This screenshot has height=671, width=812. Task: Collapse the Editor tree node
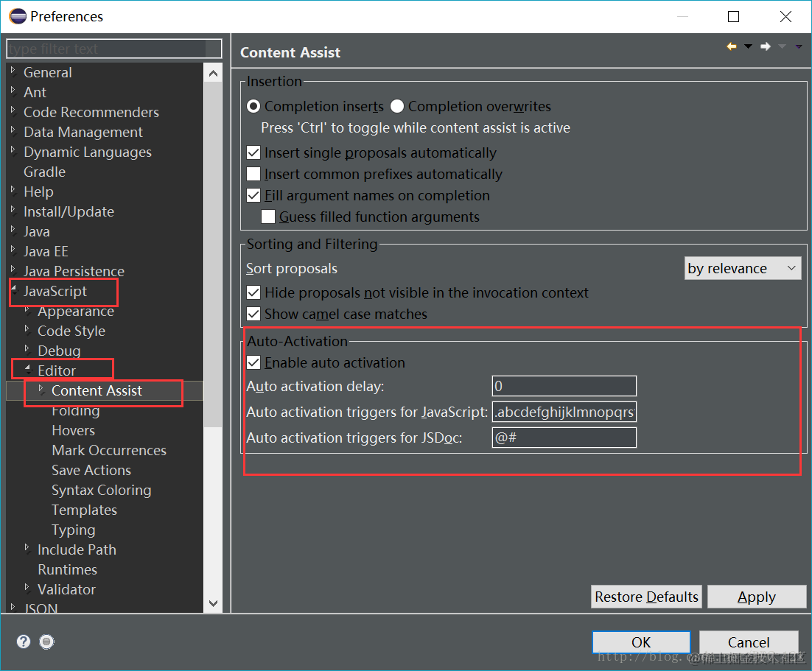click(x=28, y=368)
